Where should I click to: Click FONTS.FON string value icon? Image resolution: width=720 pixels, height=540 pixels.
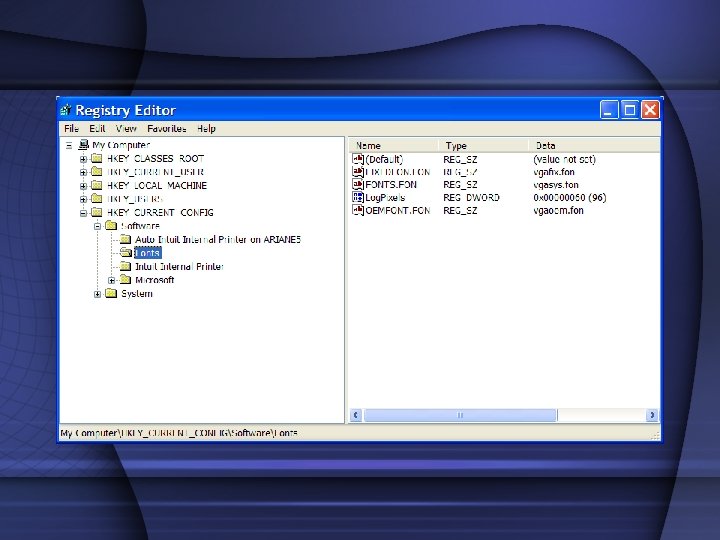tap(358, 184)
